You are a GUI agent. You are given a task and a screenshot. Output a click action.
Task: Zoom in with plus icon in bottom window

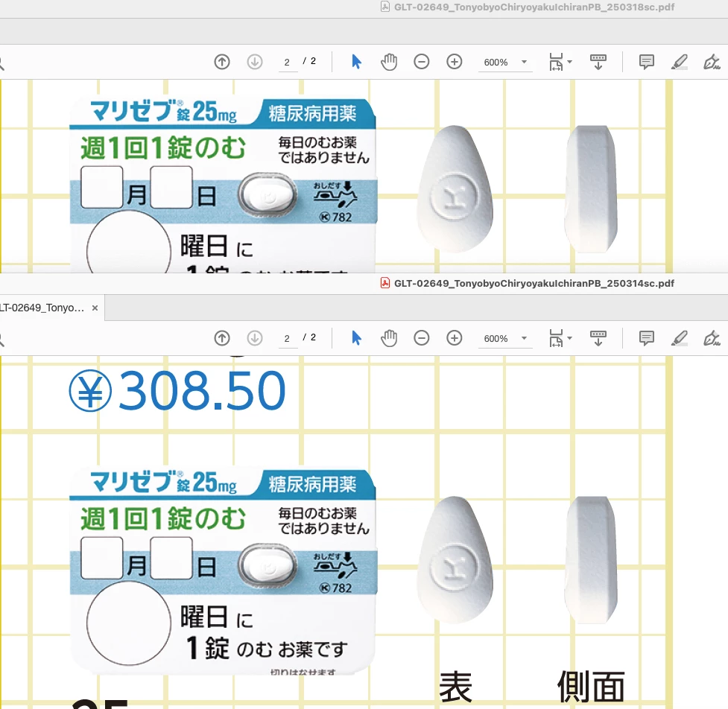tap(454, 338)
